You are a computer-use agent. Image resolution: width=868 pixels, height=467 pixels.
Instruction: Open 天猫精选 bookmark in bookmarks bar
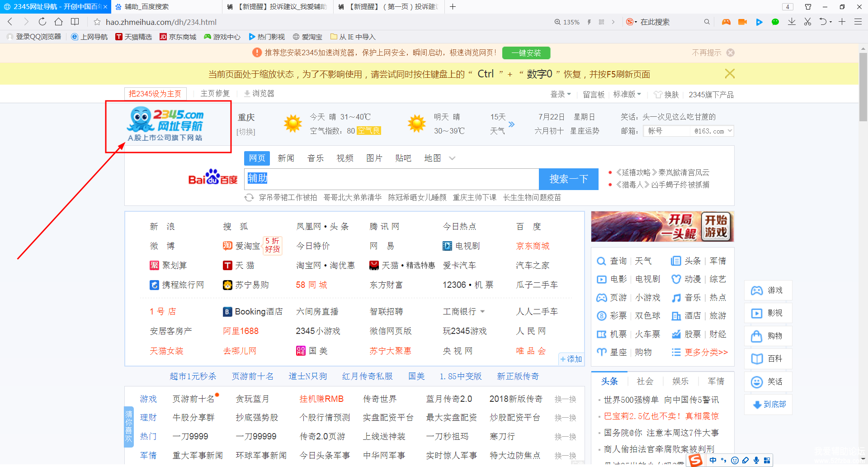tap(134, 37)
